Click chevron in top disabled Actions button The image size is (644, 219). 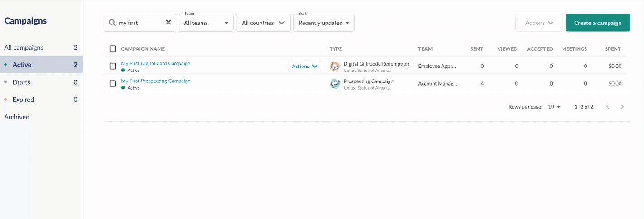click(551, 23)
